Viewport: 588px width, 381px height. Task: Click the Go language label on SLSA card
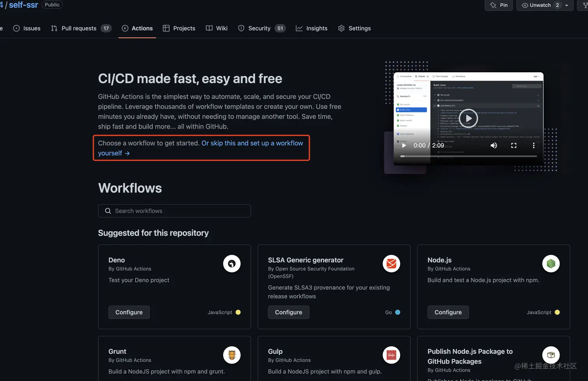tap(388, 312)
